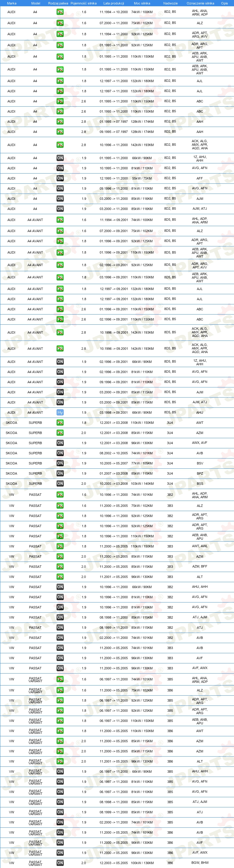Click the Rodzaj paliwa column header
Image resolution: width=234 pixels, height=868 pixels.
(58, 3)
